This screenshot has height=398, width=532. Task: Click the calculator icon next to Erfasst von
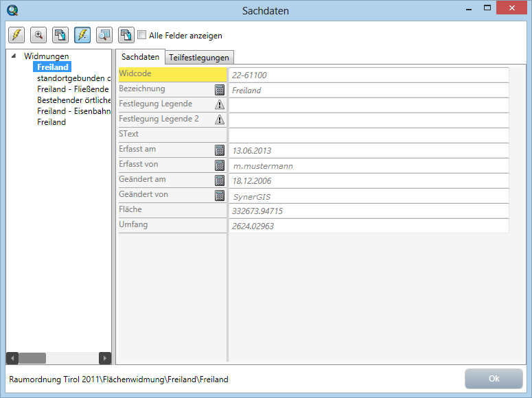coord(220,165)
